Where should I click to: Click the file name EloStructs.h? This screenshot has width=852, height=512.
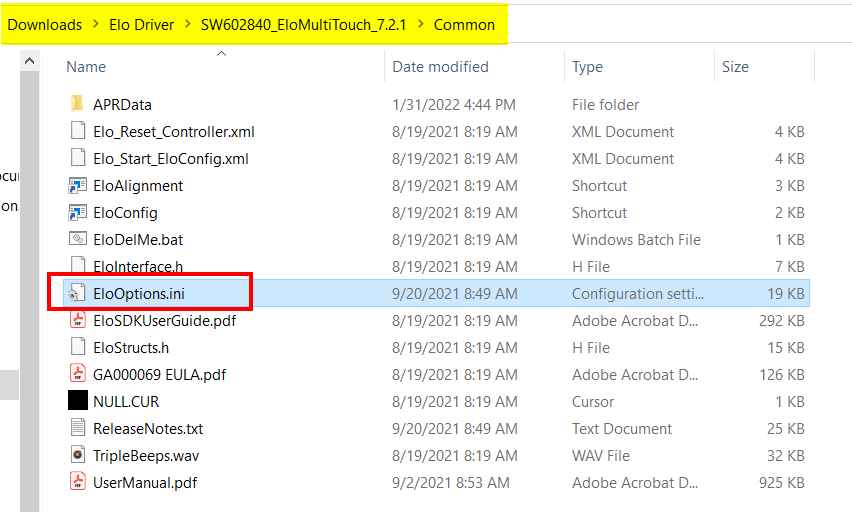tap(131, 347)
